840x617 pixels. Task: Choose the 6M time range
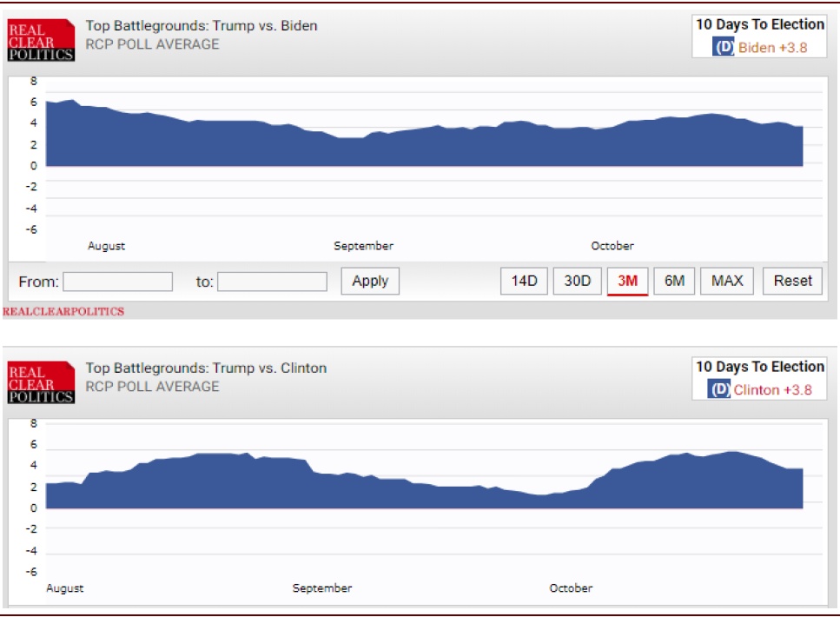(x=674, y=281)
